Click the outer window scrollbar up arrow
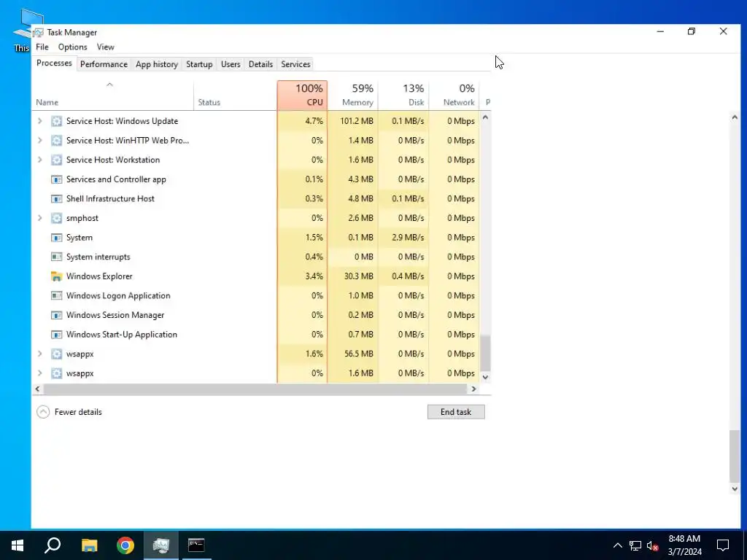The image size is (747, 560). click(x=734, y=117)
